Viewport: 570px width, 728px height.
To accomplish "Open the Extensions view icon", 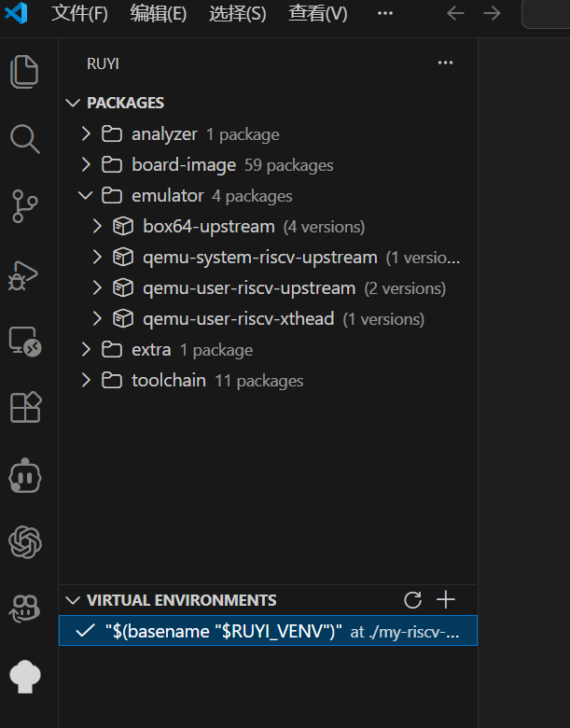I will pos(24,408).
